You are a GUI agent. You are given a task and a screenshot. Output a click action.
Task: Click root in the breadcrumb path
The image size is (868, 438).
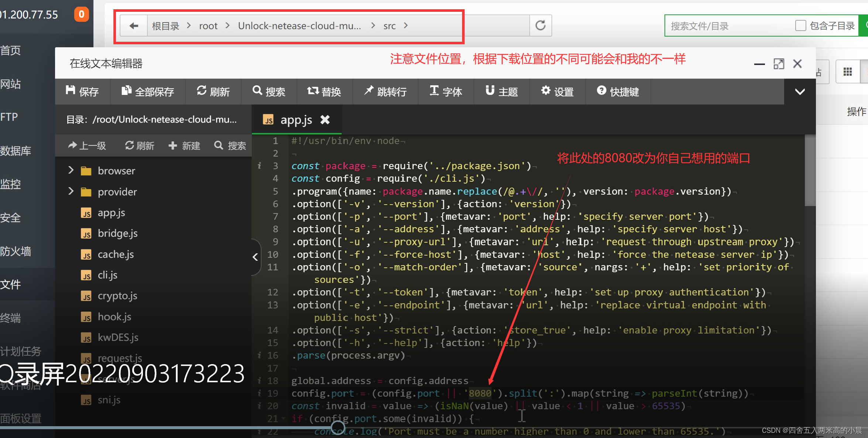(208, 26)
